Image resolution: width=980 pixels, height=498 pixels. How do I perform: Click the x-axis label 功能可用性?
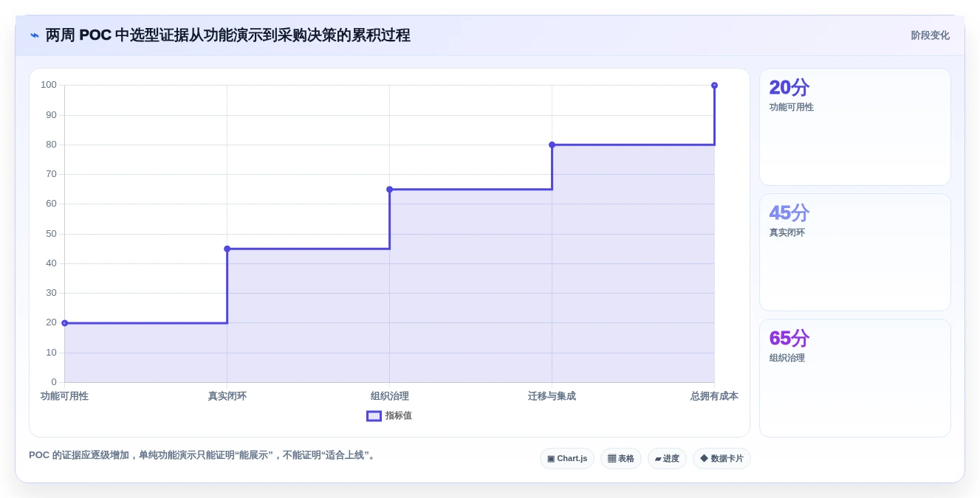[64, 396]
